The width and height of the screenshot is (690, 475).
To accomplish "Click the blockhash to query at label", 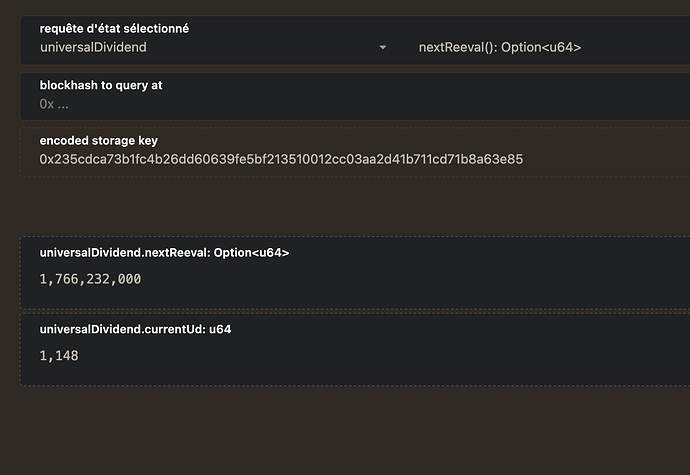I will click(x=101, y=86).
